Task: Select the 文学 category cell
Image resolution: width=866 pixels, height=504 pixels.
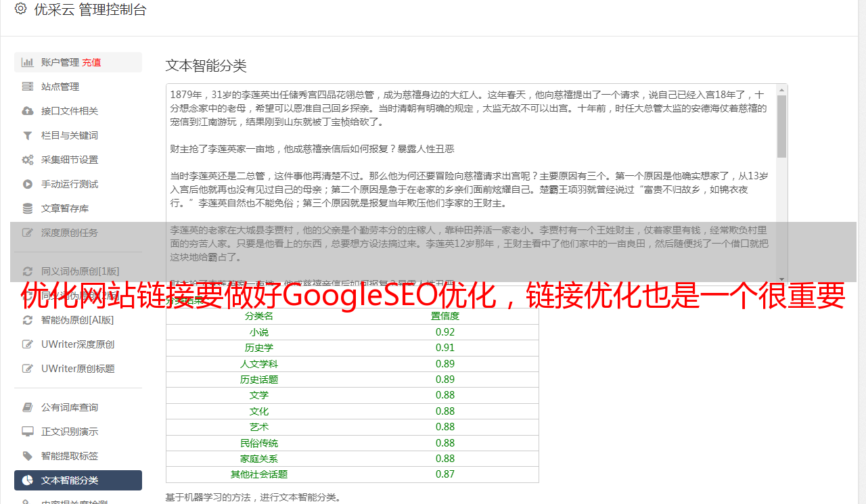Action: [259, 395]
